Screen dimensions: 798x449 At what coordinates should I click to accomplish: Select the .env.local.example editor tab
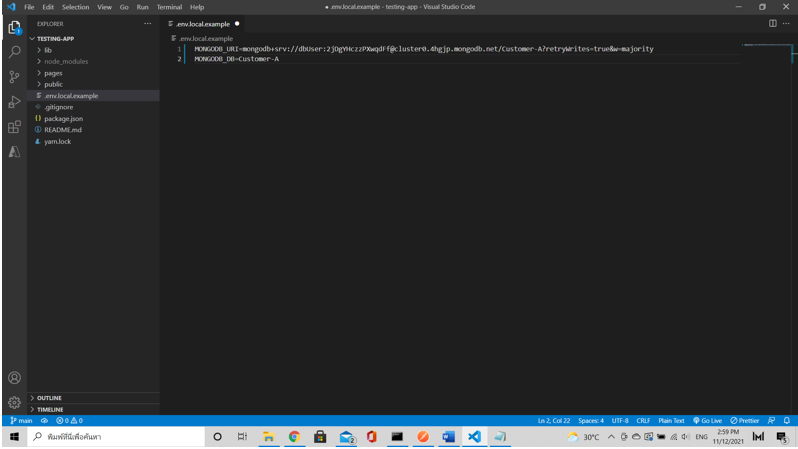click(203, 24)
